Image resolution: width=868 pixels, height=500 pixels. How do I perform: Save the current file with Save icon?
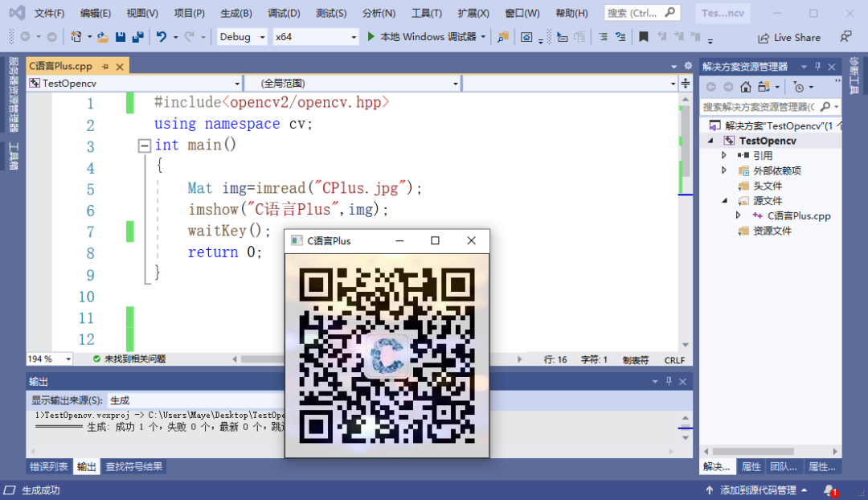point(120,37)
